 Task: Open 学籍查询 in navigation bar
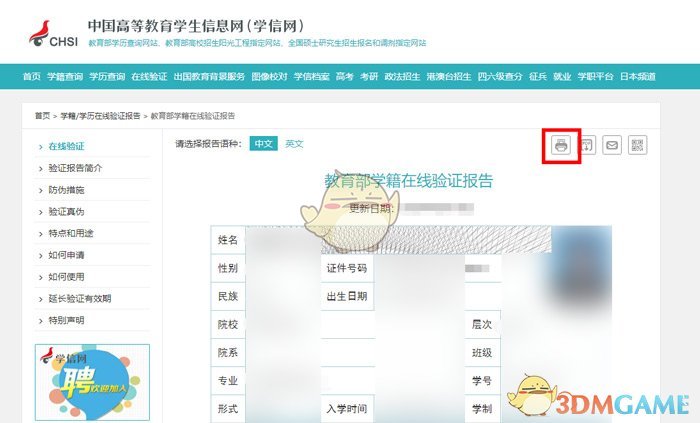[65, 76]
